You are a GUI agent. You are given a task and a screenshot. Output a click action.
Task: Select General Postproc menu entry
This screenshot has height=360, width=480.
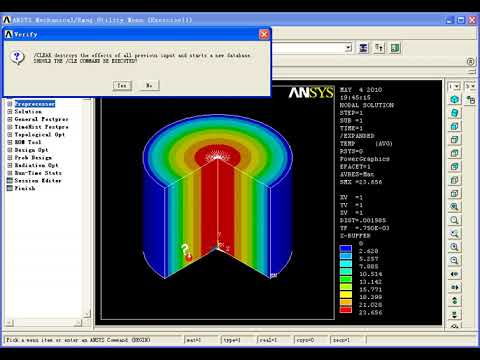[41, 119]
